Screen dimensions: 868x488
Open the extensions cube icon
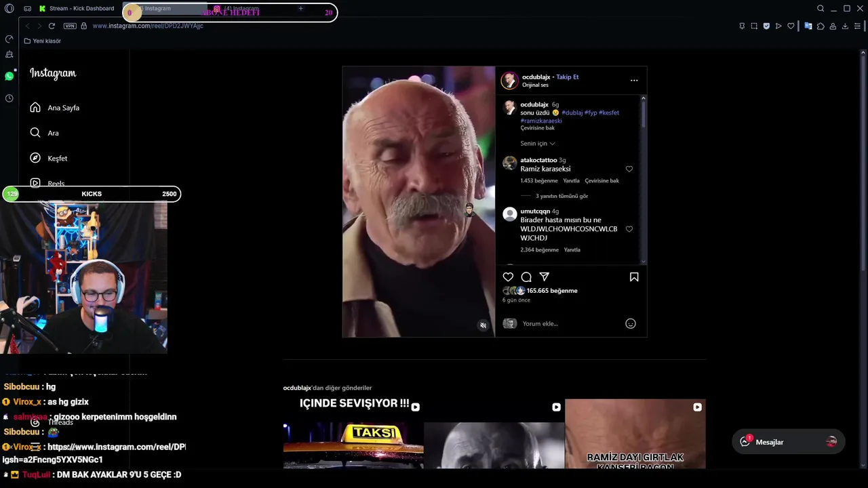click(x=821, y=26)
